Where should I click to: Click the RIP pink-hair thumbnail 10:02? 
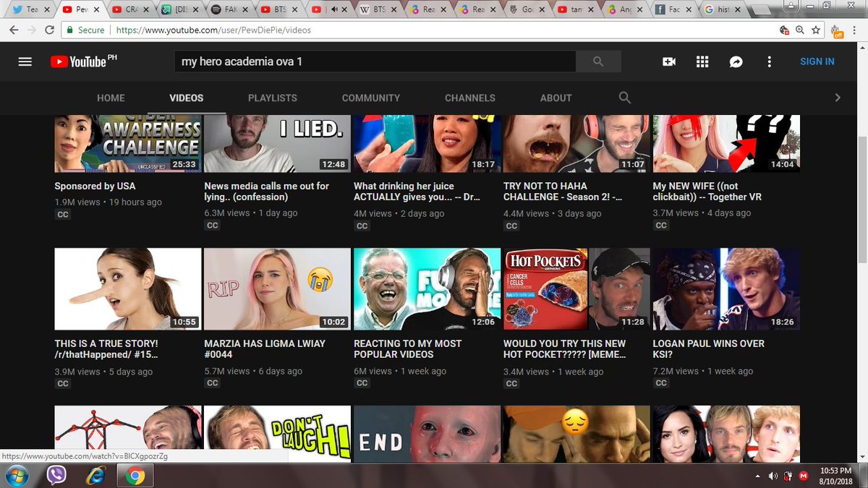pos(278,289)
